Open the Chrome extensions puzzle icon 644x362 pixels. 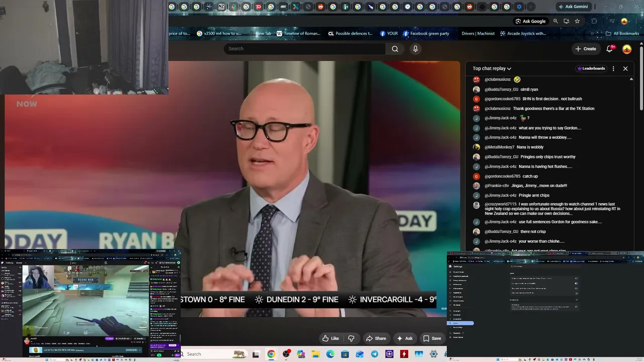pyautogui.click(x=594, y=21)
